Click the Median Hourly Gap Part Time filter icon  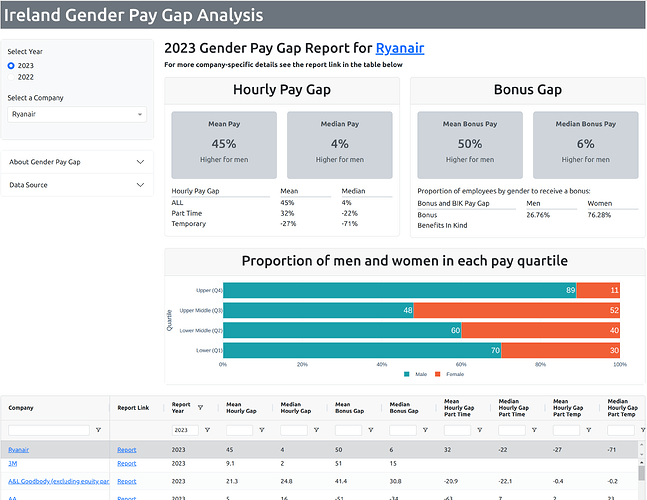point(534,430)
